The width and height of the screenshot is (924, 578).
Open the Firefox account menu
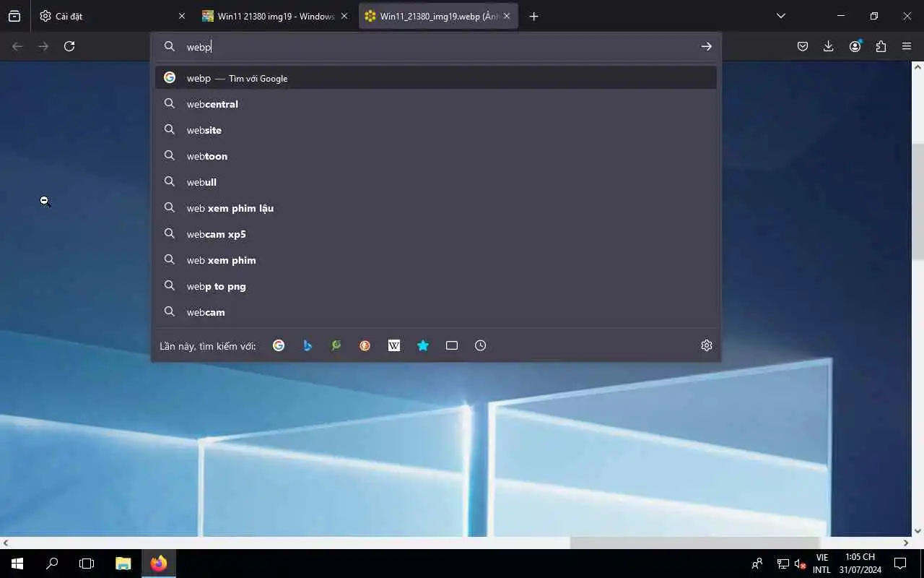coord(855,46)
